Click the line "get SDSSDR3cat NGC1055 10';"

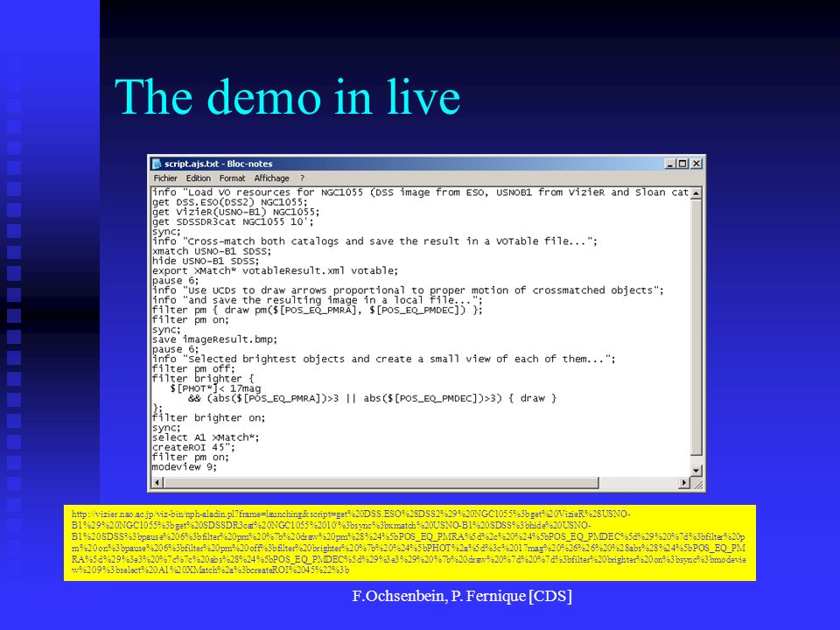[233, 221]
